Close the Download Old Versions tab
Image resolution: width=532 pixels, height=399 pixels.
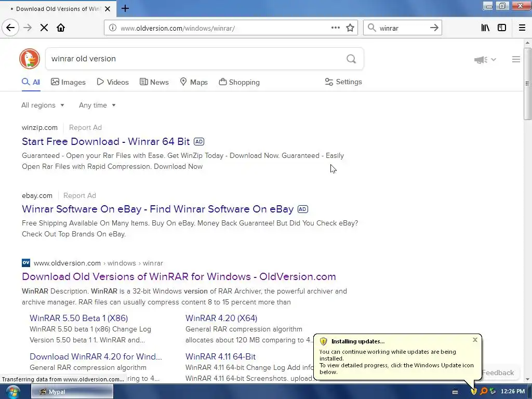pos(108,9)
